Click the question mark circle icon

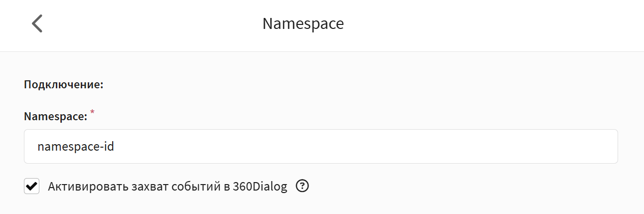click(x=303, y=187)
